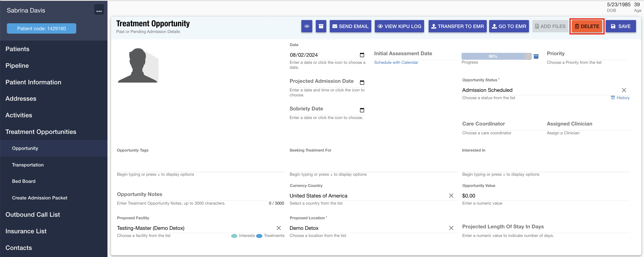The image size is (644, 257).
Task: Select Transportation in the sidebar
Action: point(28,165)
